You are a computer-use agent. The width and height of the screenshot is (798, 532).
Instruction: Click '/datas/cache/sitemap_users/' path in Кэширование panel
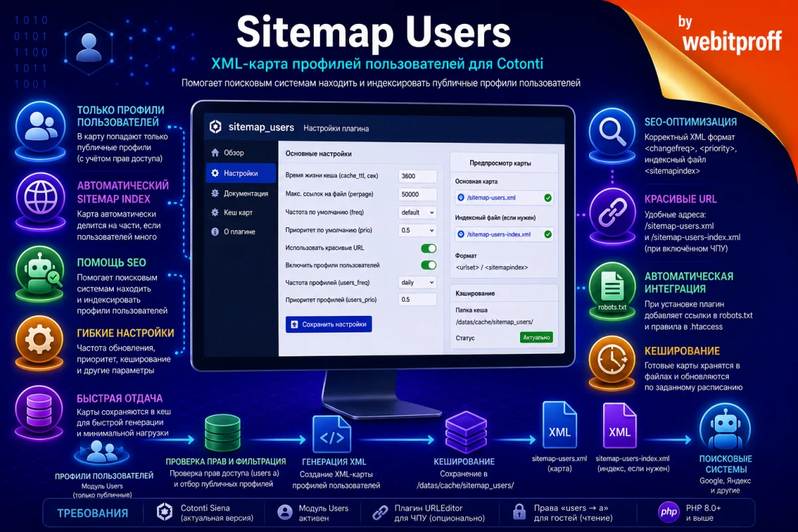tap(494, 322)
